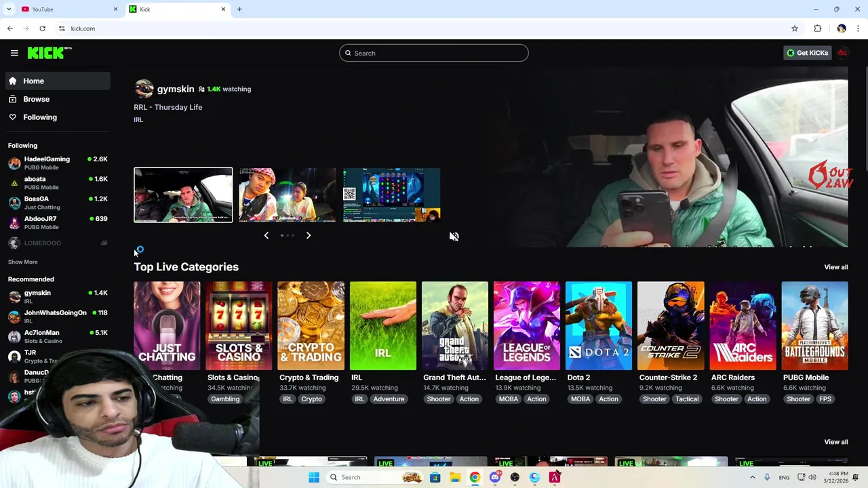Click the FPS tag under PUBG Mobile
Screen dimensions: 868x488
pos(825,399)
